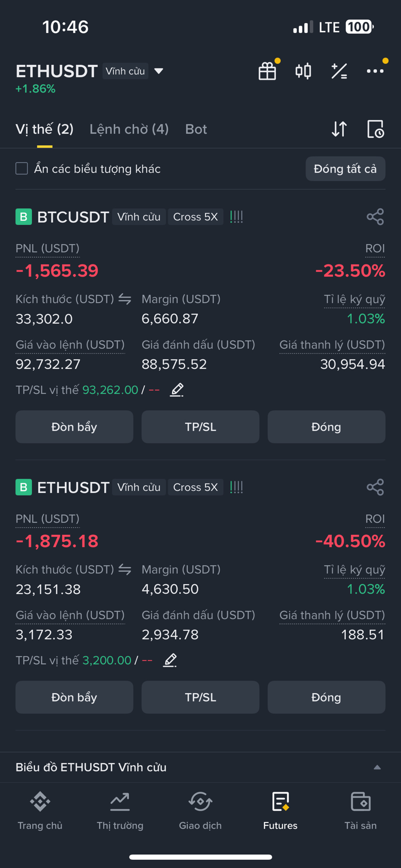Screen dimensions: 401x868
Task: Open the three-dot more options menu
Action: pos(375,71)
